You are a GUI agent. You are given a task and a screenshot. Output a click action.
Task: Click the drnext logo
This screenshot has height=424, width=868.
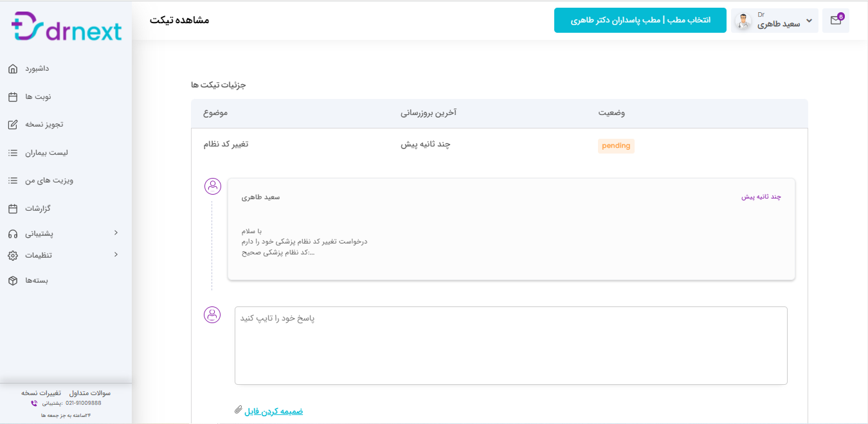coord(66,26)
